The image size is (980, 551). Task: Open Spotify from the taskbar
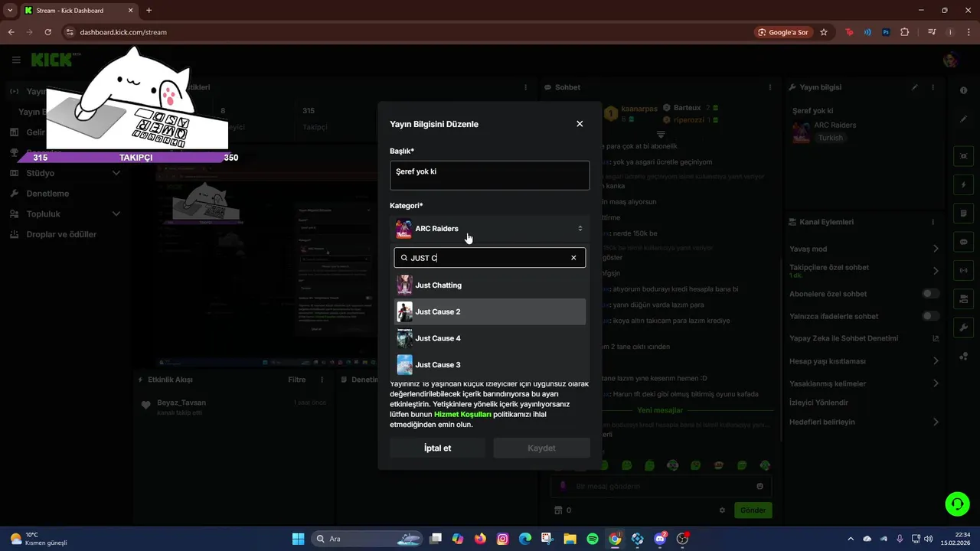[593, 539]
